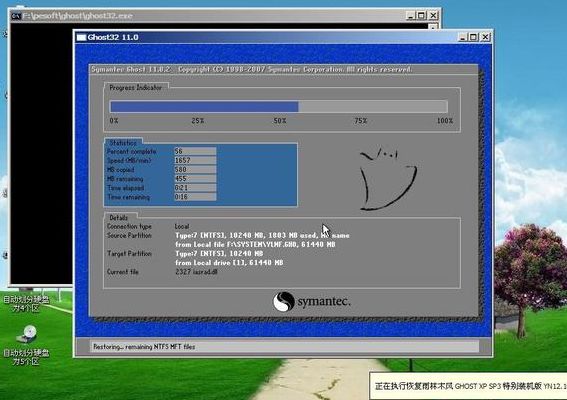The image size is (567, 400).
Task: Click the source line with 1803 MB used
Action: 262,235
